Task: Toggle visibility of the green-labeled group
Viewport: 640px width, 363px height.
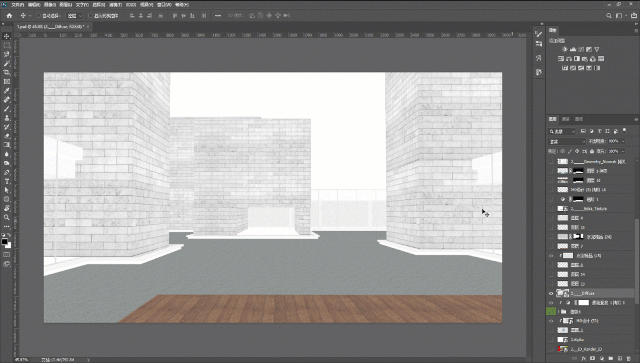Action: coord(551,312)
